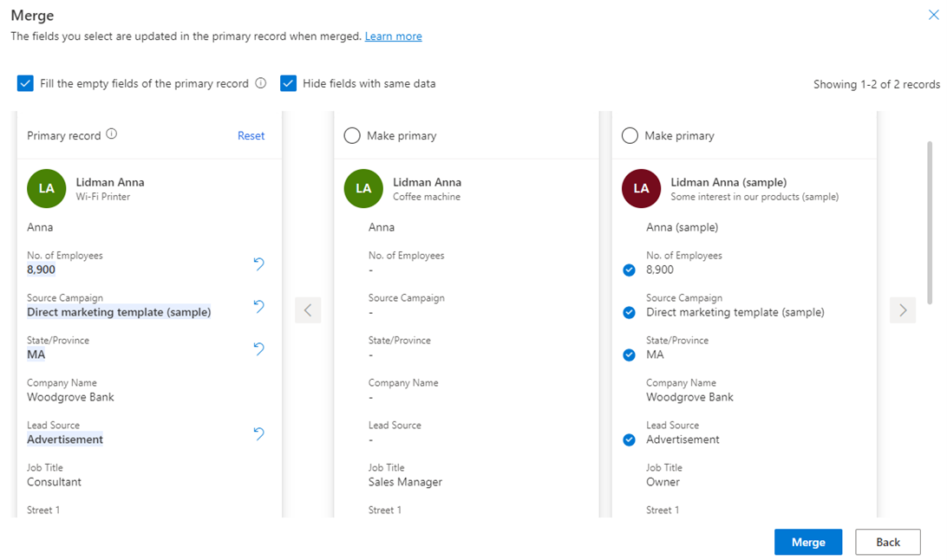Click 'Lidman Anna (sample)' record name
947x560 pixels.
pos(728,182)
